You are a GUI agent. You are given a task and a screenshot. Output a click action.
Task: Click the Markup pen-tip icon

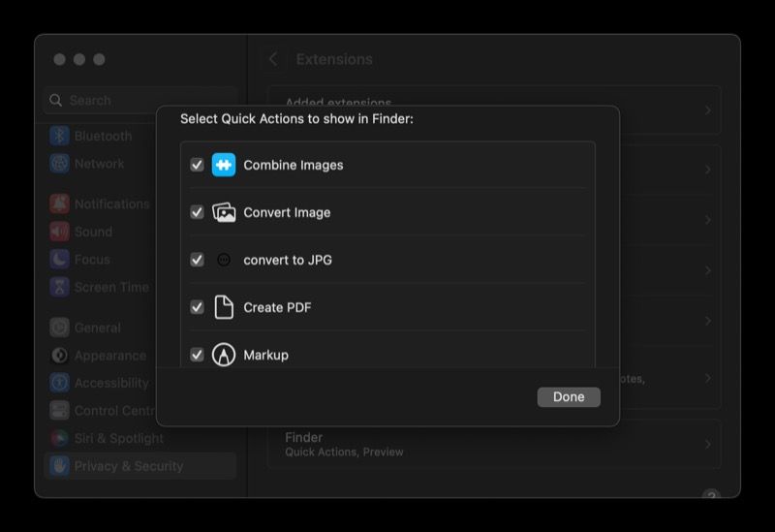coord(224,355)
